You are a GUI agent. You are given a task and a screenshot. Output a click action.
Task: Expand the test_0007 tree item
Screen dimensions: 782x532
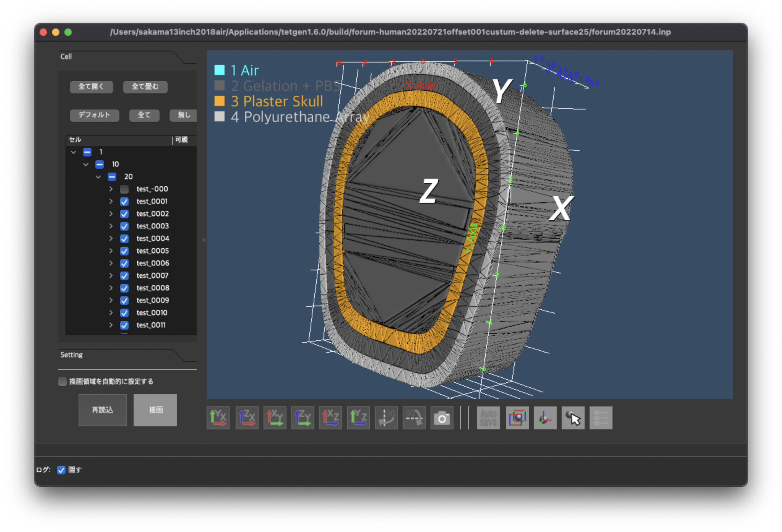click(x=111, y=276)
